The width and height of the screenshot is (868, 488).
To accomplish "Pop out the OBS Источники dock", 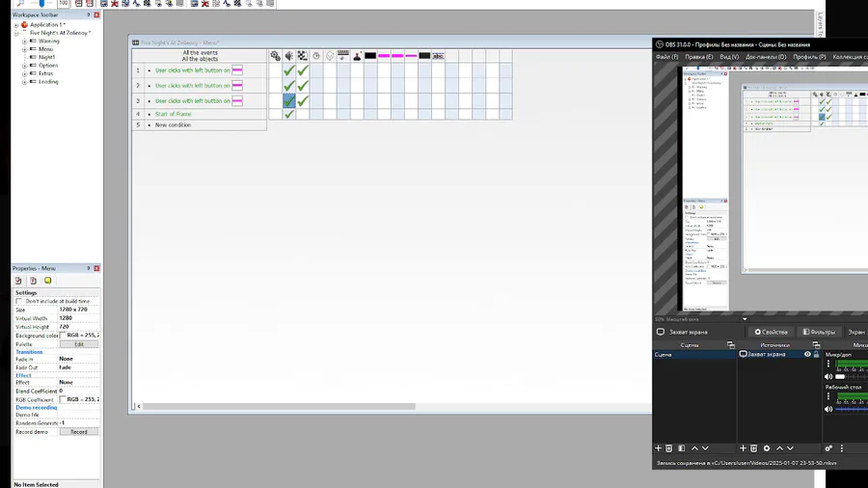I will coord(816,344).
